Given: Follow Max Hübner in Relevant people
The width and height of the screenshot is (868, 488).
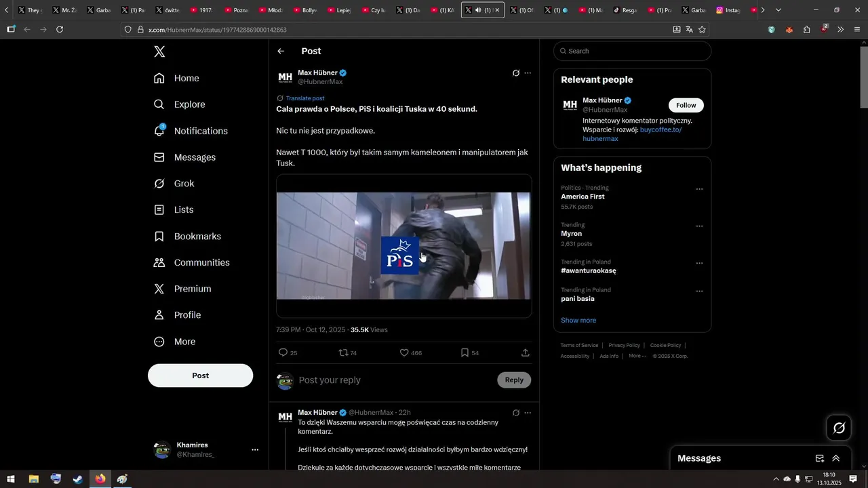Looking at the screenshot, I should point(686,105).
